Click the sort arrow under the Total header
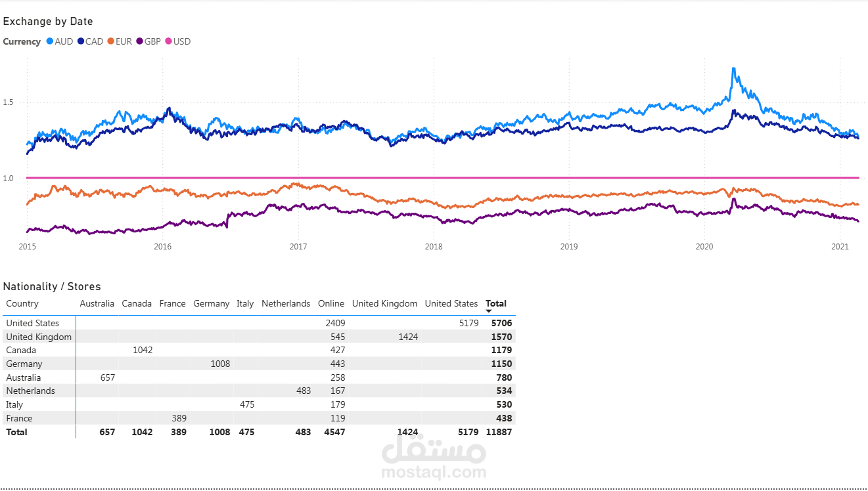This screenshot has width=868, height=491. (x=489, y=311)
